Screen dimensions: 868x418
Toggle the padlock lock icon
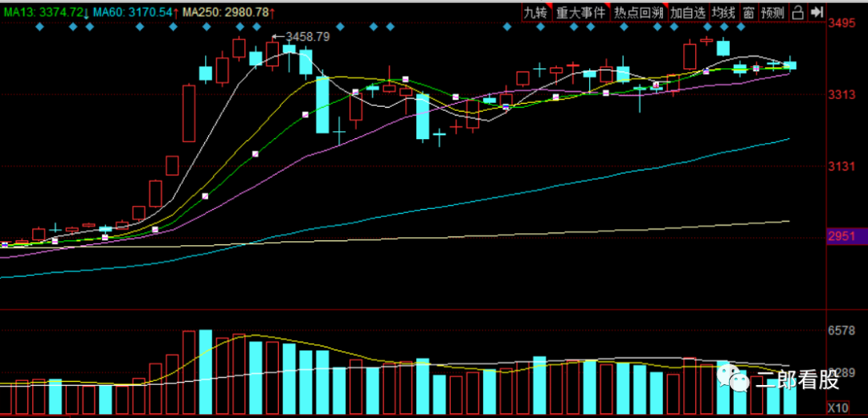(x=798, y=12)
